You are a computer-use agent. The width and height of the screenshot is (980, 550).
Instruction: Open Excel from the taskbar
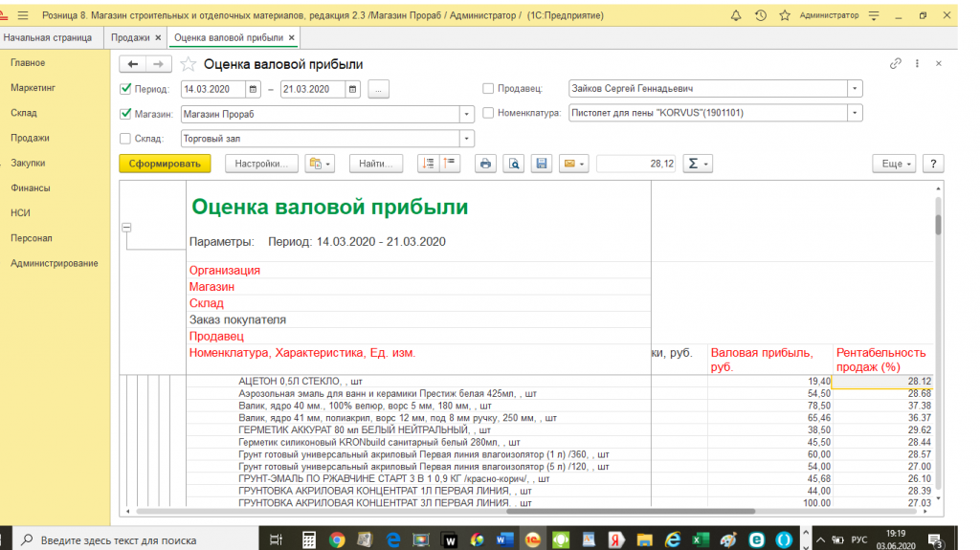click(x=701, y=539)
